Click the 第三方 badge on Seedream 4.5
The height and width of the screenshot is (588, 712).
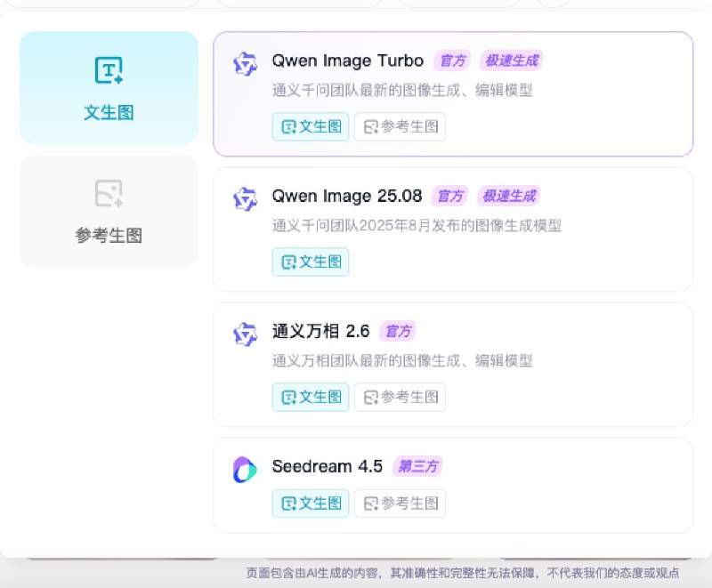point(418,466)
